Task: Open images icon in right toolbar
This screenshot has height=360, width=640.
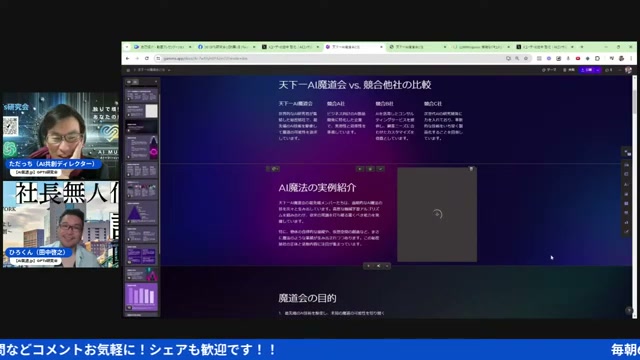Action: coord(627,194)
